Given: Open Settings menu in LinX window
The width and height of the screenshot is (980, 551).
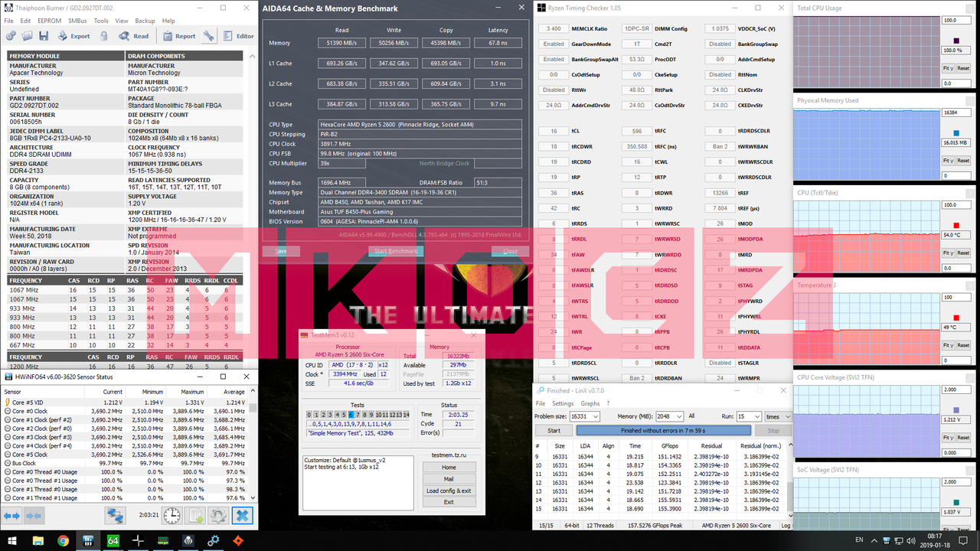Looking at the screenshot, I should [x=563, y=403].
